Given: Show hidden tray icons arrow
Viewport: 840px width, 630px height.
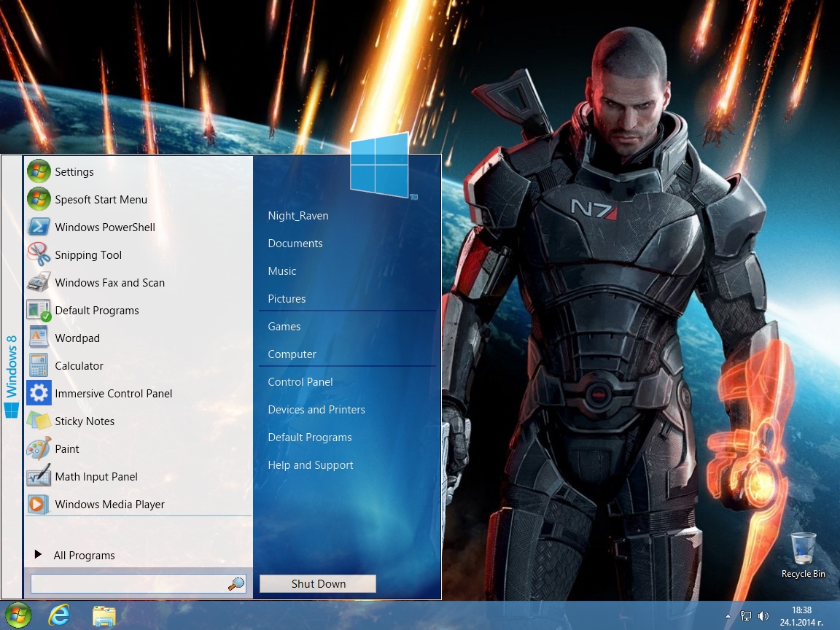Looking at the screenshot, I should [728, 617].
